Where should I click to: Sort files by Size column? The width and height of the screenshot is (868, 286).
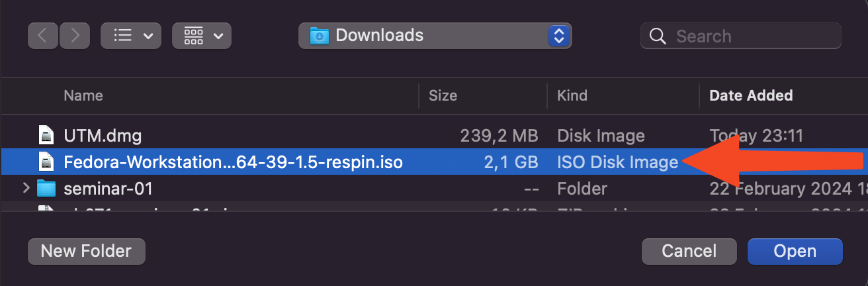(443, 95)
